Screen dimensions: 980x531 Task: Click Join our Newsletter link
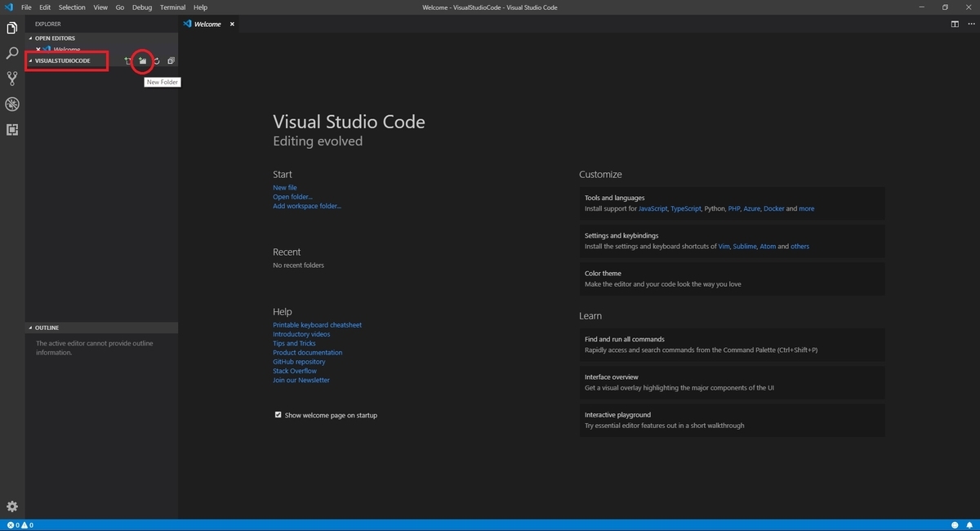[x=301, y=380]
